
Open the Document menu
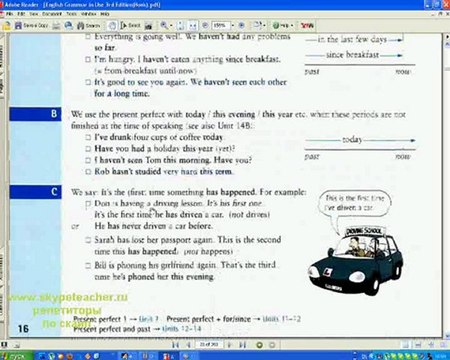pos(52,14)
